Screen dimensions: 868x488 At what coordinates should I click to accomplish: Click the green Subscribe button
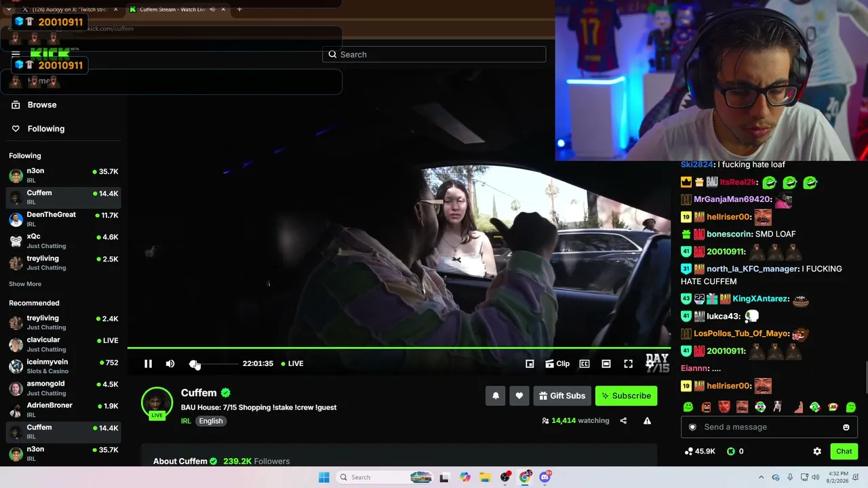[626, 396]
